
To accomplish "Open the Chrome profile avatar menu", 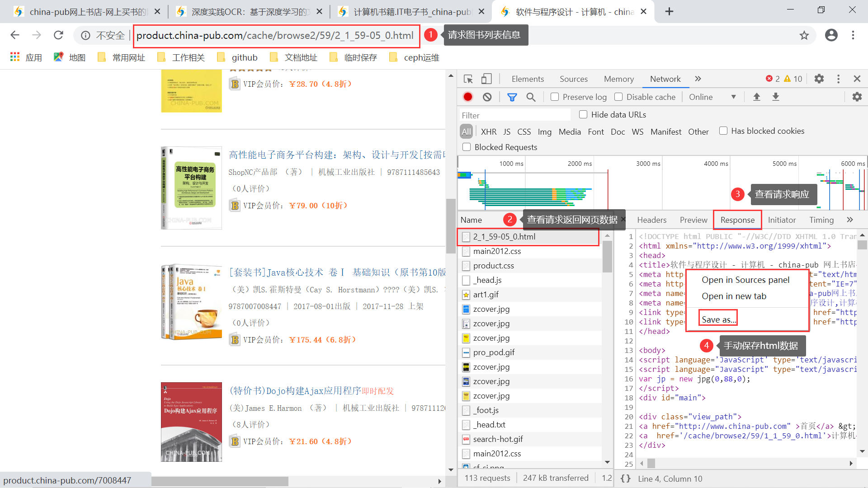I will 831,35.
